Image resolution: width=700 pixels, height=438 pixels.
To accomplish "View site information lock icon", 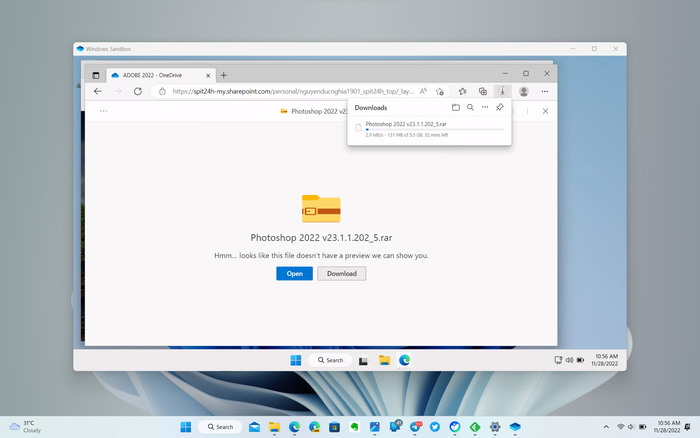I will pyautogui.click(x=162, y=92).
